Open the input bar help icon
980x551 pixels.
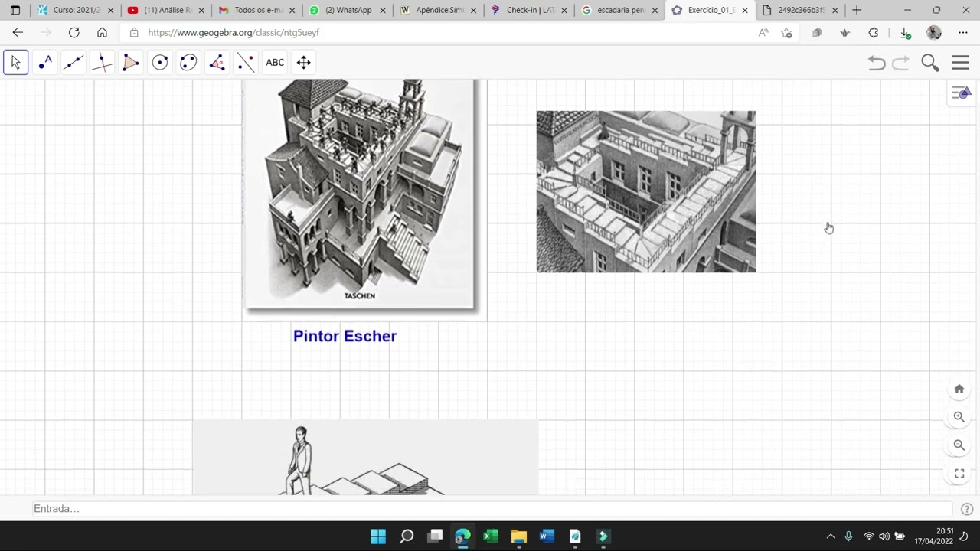coord(966,509)
